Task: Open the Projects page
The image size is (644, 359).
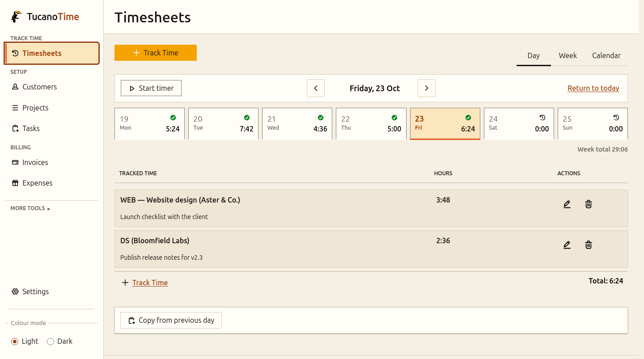Action: [52, 108]
